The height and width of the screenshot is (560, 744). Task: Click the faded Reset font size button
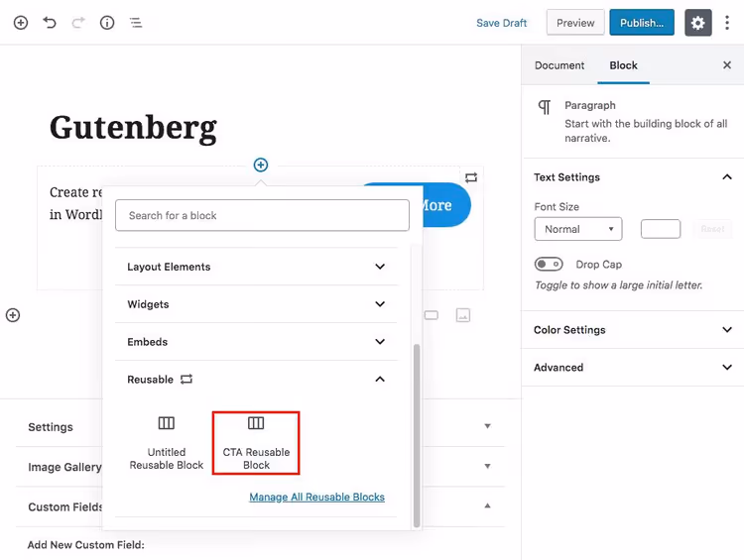[x=712, y=229]
